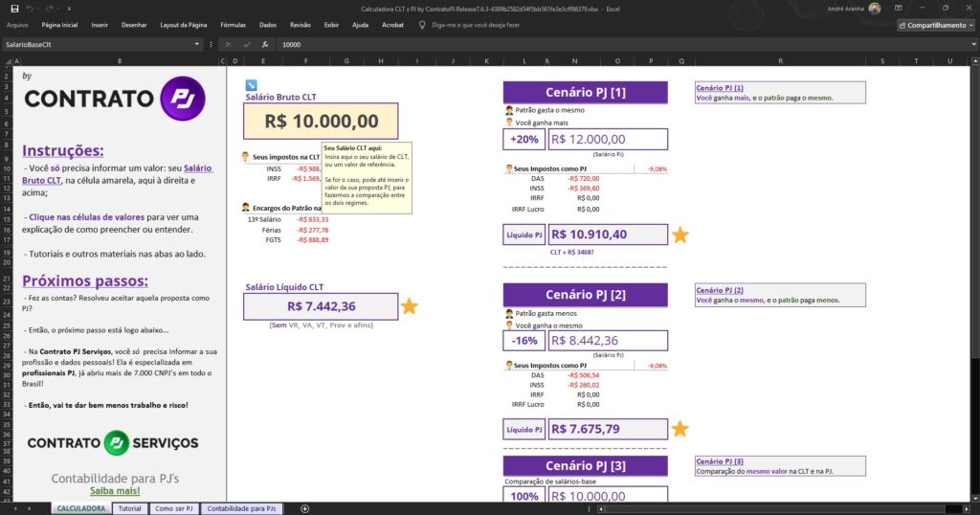The width and height of the screenshot is (980, 515).
Task: Click the formula bar showing 10000
Action: point(622,44)
